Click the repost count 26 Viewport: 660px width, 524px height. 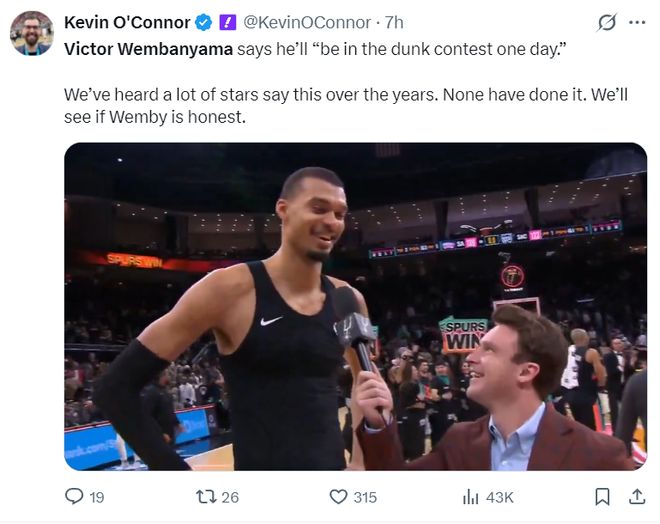click(x=230, y=497)
